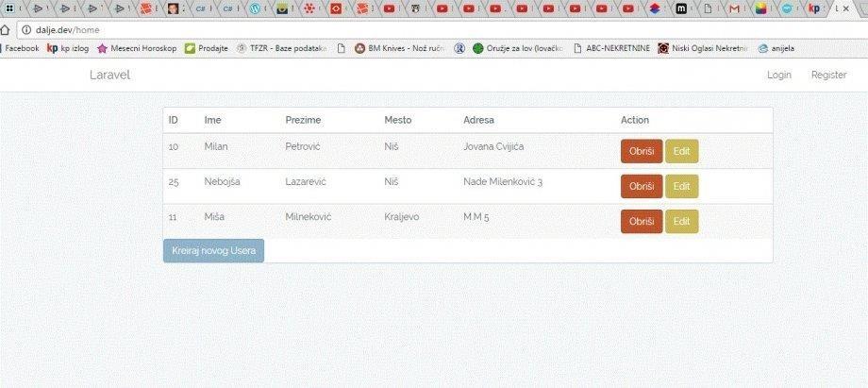Click the 'Ime' column header
868x388 pixels.
[x=212, y=120]
